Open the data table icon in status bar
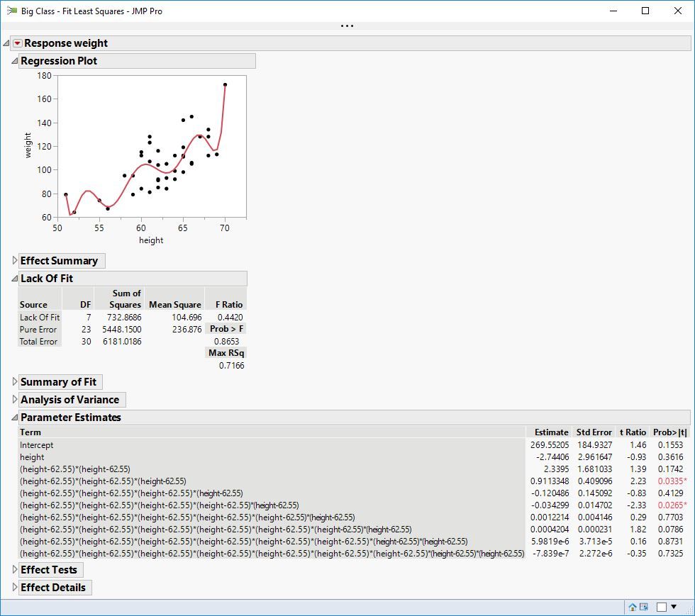Screen dimensions: 695x616 [644, 607]
